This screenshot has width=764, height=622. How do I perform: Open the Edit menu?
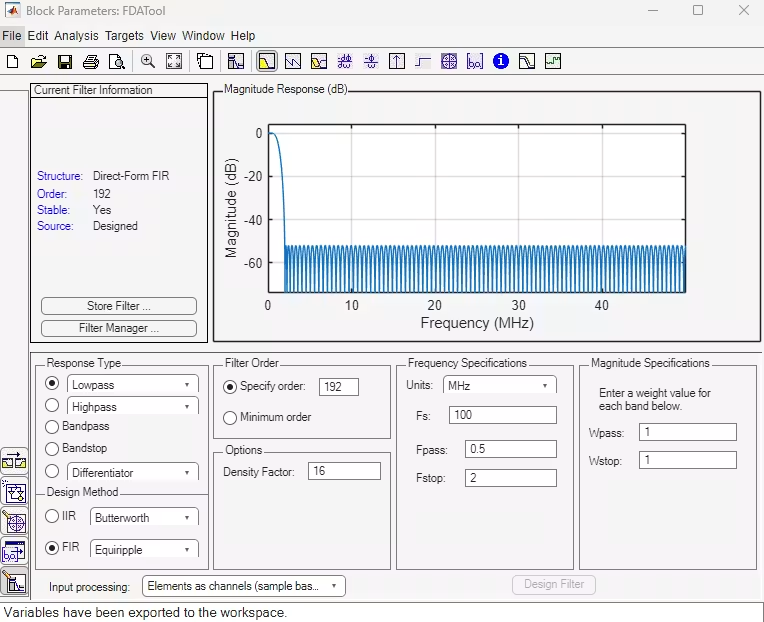pyautogui.click(x=38, y=36)
